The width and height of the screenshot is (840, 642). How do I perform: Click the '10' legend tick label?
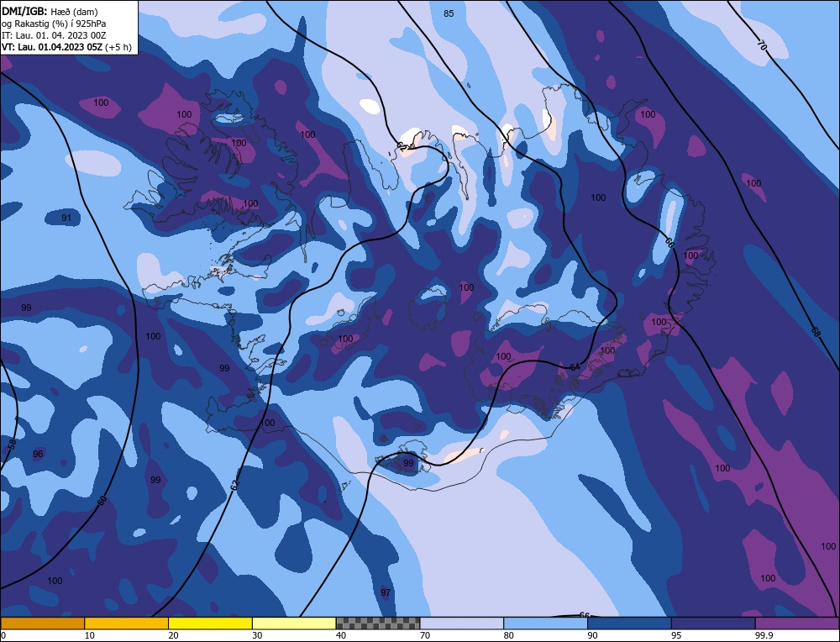click(90, 635)
